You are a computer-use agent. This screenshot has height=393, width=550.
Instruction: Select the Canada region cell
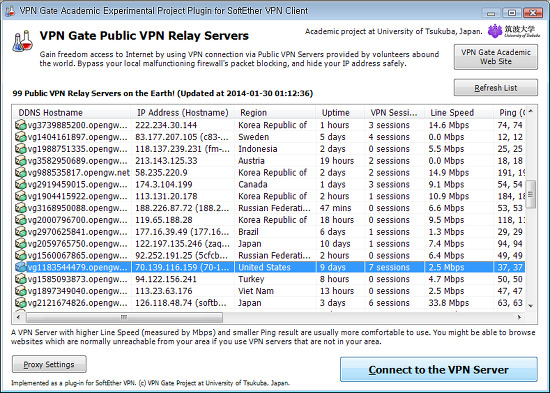point(253,184)
